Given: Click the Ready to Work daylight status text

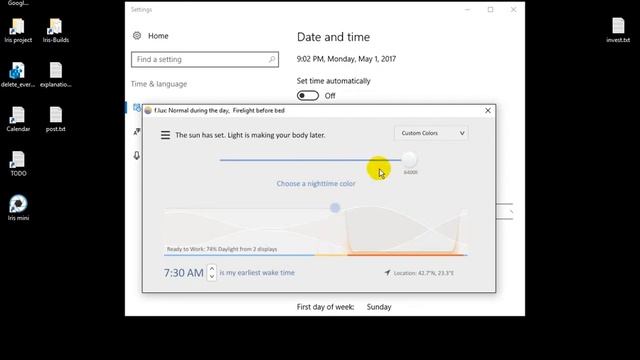Looking at the screenshot, I should (x=222, y=249).
